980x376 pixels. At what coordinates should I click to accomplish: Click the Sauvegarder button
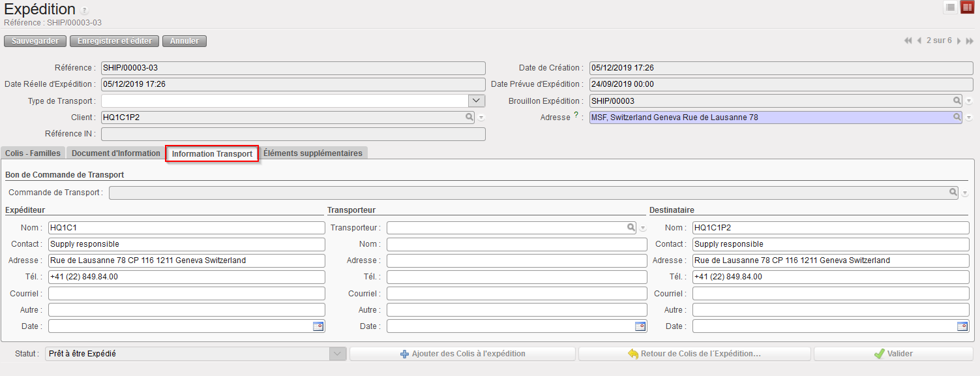click(x=35, y=41)
